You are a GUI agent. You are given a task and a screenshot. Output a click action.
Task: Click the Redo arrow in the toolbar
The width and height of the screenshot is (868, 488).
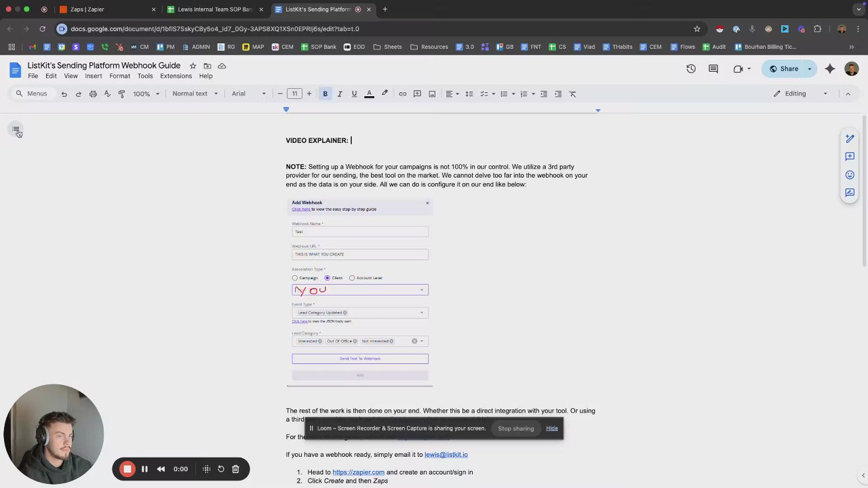[79, 94]
